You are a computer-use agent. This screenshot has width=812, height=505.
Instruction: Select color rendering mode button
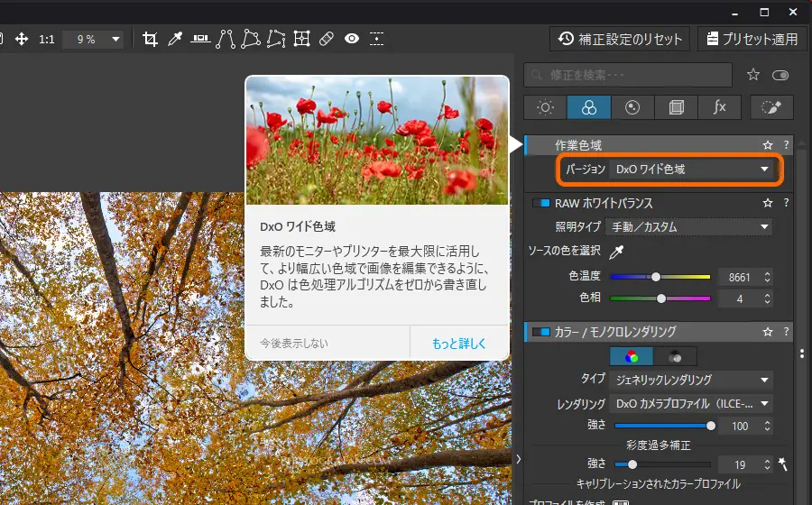point(632,356)
